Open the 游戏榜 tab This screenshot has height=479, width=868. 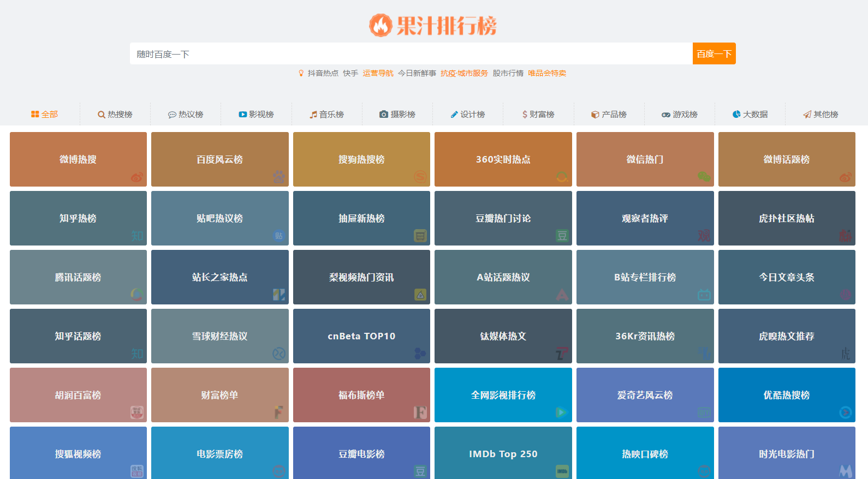(x=680, y=114)
